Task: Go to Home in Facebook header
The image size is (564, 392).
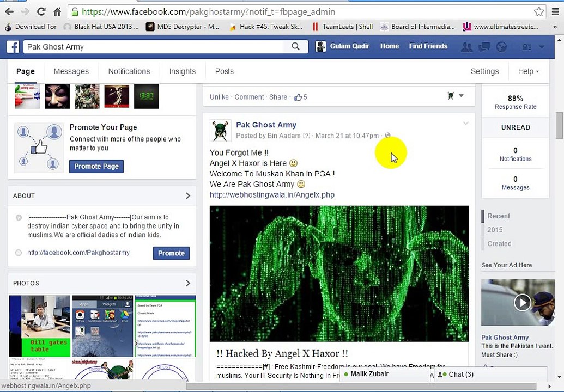Action: (x=390, y=46)
